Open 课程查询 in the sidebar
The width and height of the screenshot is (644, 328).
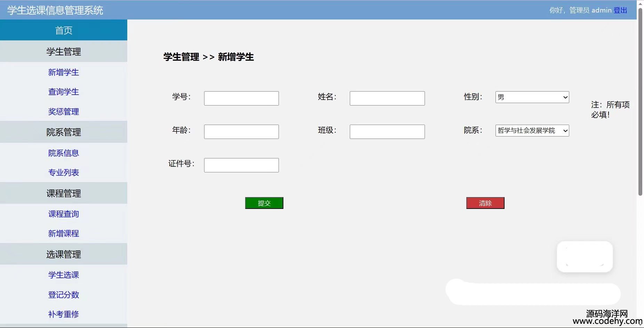click(64, 214)
